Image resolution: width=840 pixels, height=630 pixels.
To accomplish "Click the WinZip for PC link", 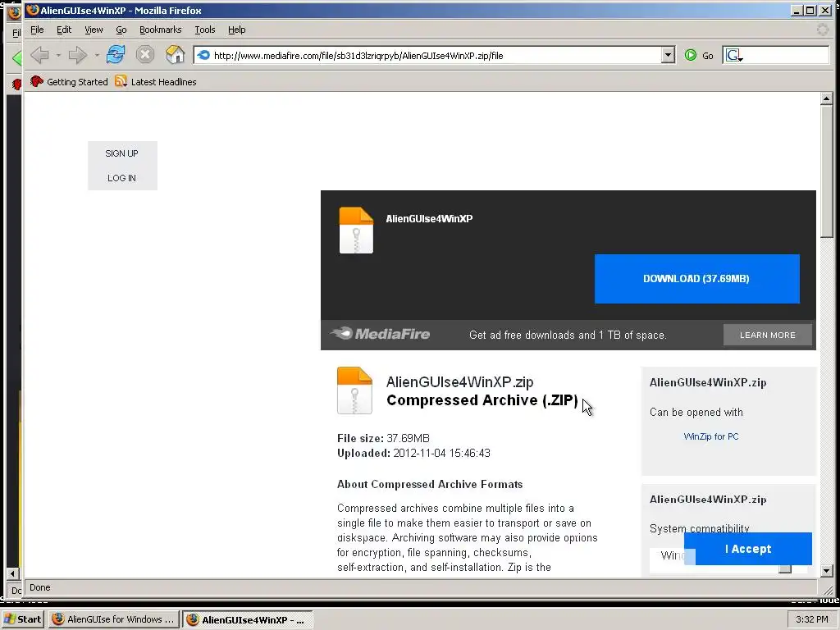I will pyautogui.click(x=711, y=436).
